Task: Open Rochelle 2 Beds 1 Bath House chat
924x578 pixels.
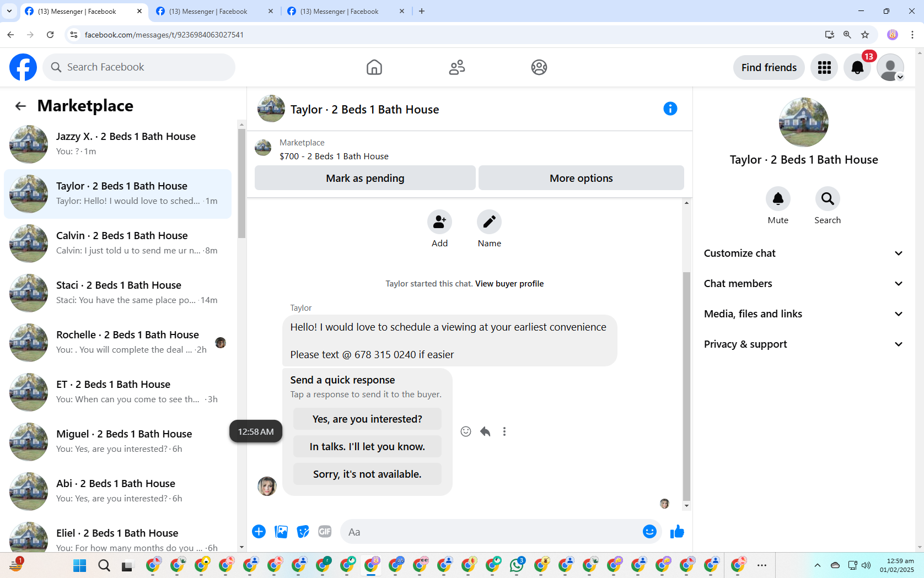Action: click(117, 343)
